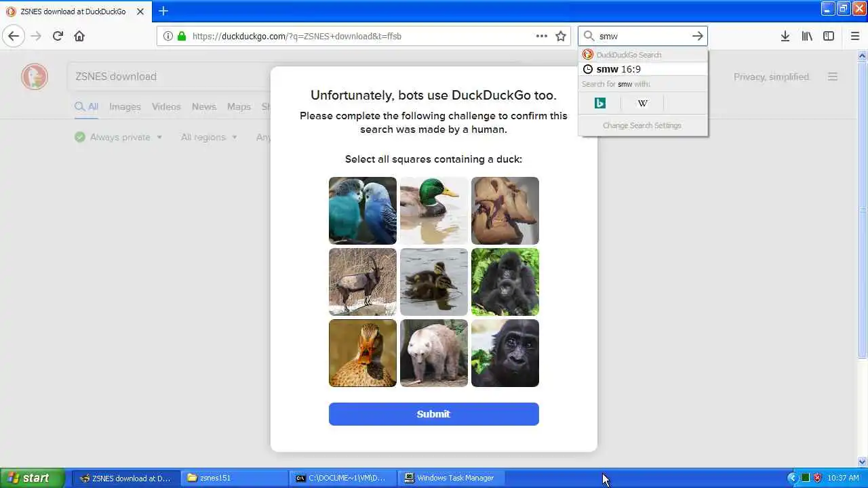Open the Firefox hamburger menu

(854, 36)
